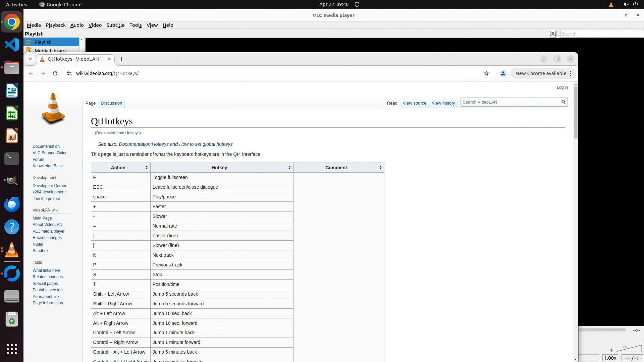Open VLC Playback menu
The width and height of the screenshot is (644, 362).
tap(55, 25)
